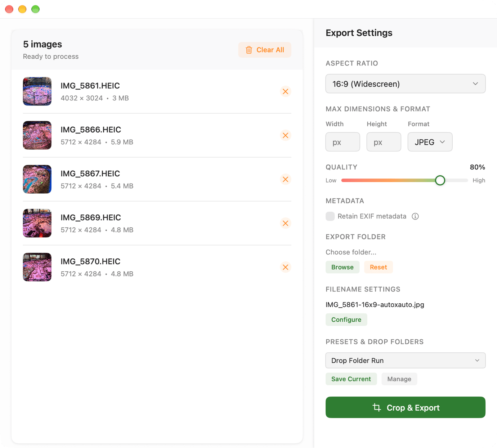The image size is (497, 448).
Task: Click the IMG_5867.HEIC filename text
Action: (x=90, y=173)
